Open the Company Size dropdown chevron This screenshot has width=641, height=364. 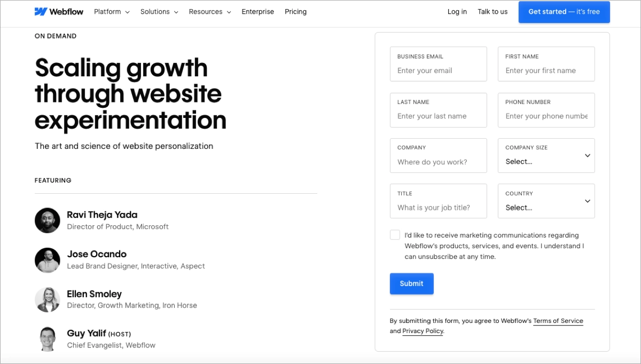pos(588,155)
